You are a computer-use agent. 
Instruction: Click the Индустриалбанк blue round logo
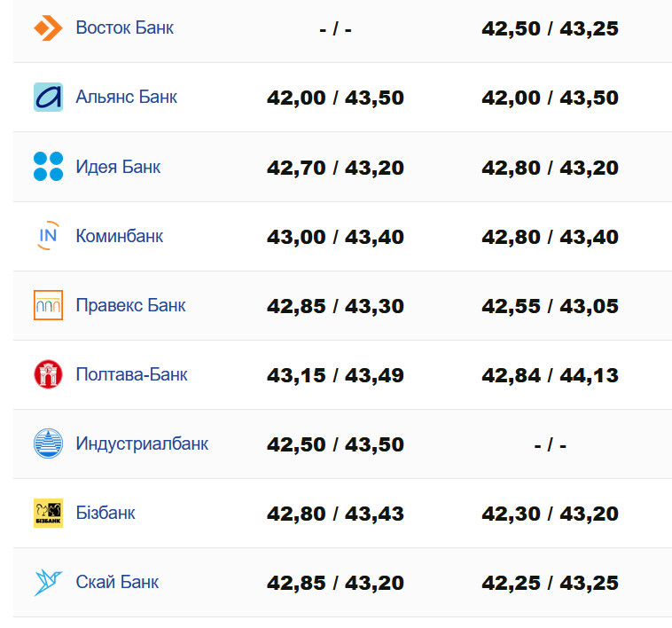(48, 443)
